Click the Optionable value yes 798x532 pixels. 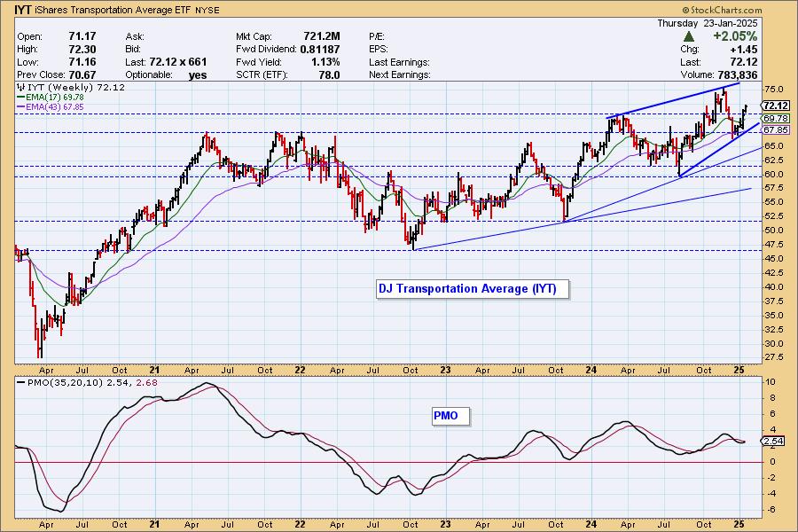(198, 75)
